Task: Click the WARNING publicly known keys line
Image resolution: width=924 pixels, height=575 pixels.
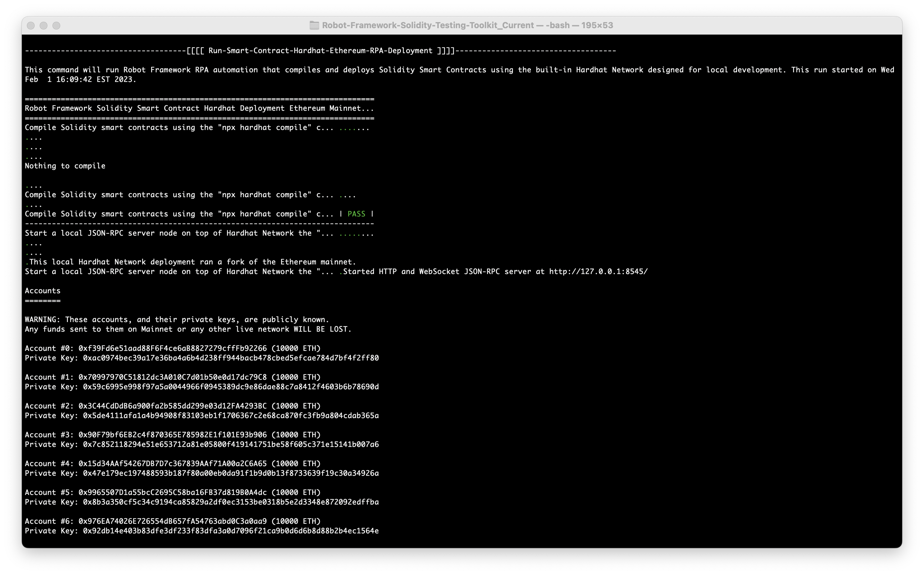Action: pos(177,320)
